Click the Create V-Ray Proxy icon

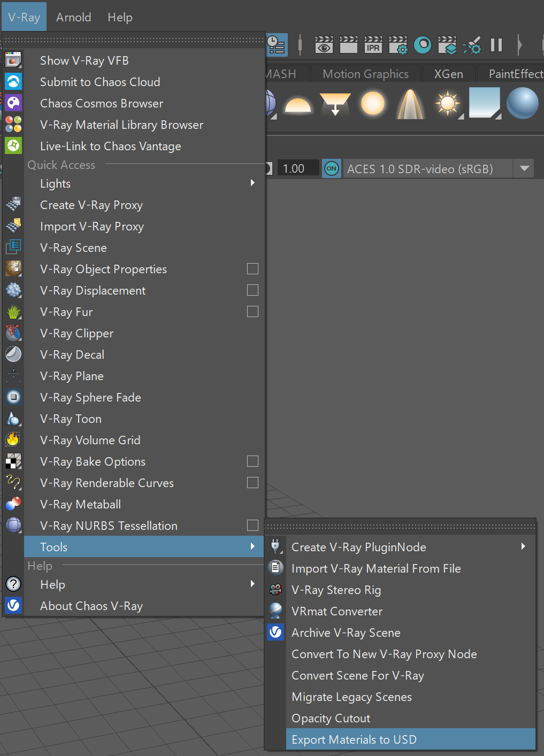(x=13, y=204)
